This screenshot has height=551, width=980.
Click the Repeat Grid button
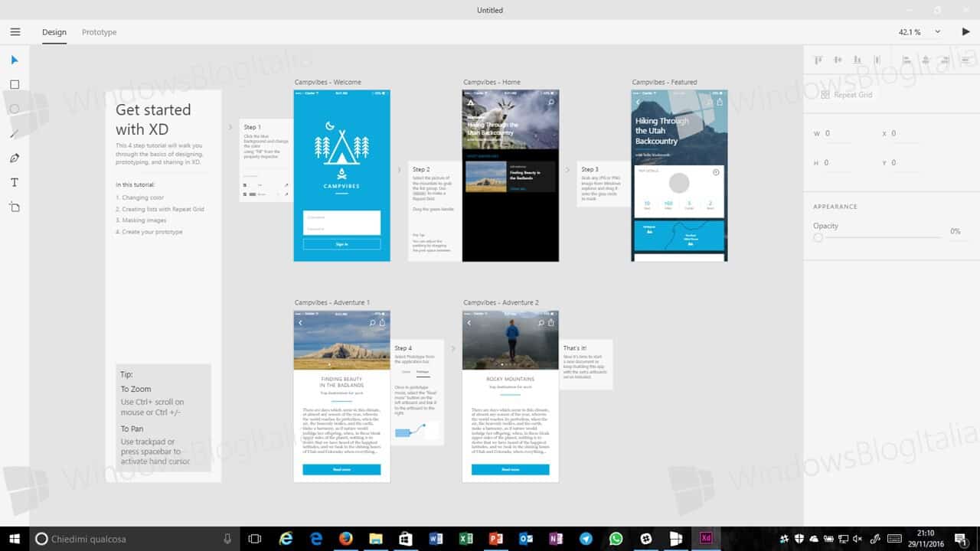tap(846, 95)
